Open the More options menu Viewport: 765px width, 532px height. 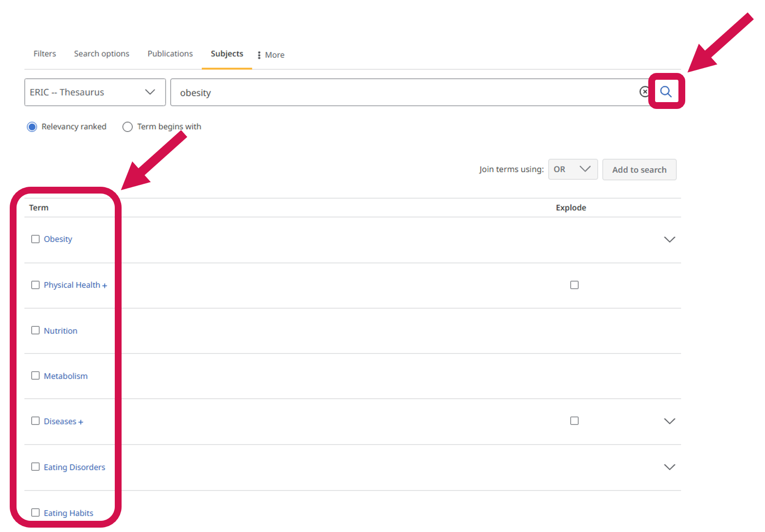click(x=271, y=55)
